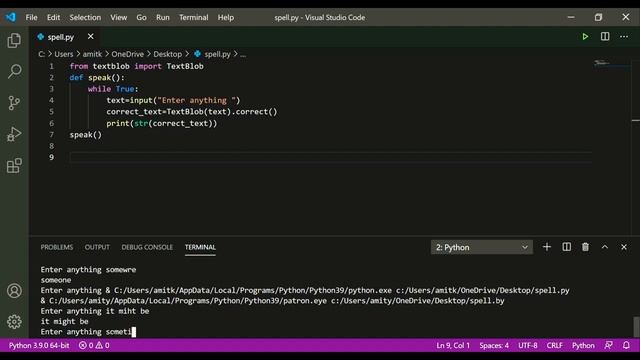Click Ln 9, Col 1 in status bar
This screenshot has width=640, height=360.
[x=453, y=345]
